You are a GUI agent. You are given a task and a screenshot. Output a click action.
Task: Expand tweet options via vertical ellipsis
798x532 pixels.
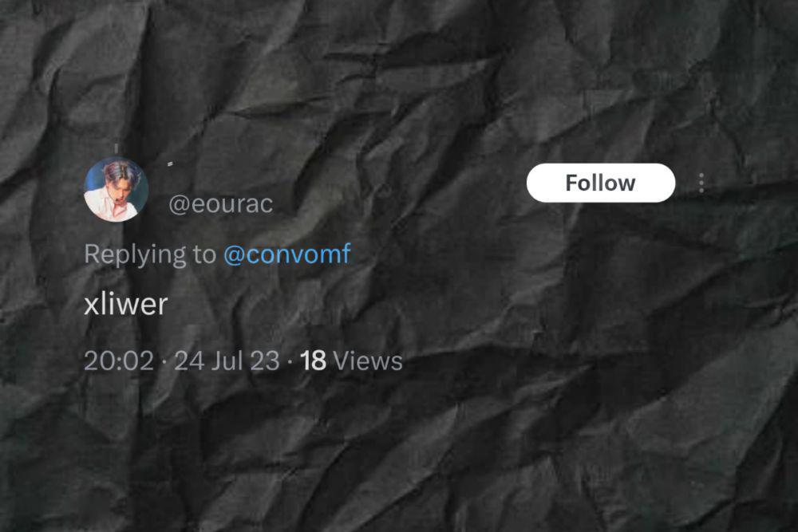tap(701, 183)
